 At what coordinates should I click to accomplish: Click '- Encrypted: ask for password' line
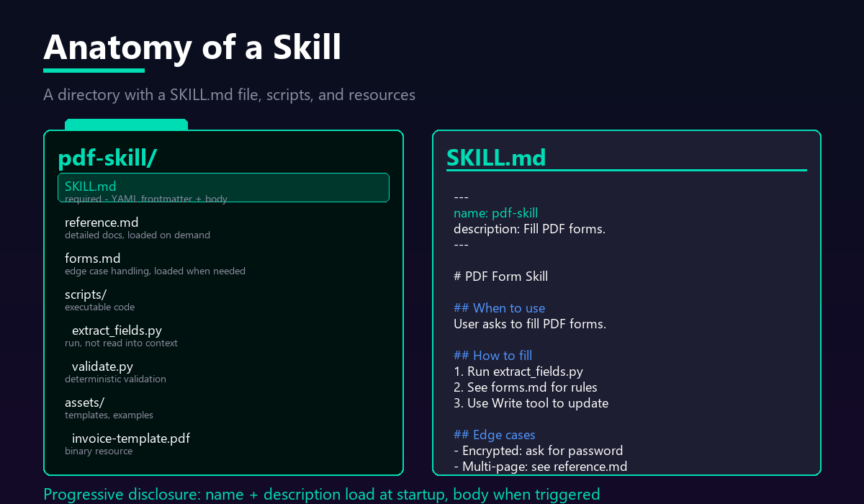[x=538, y=451]
